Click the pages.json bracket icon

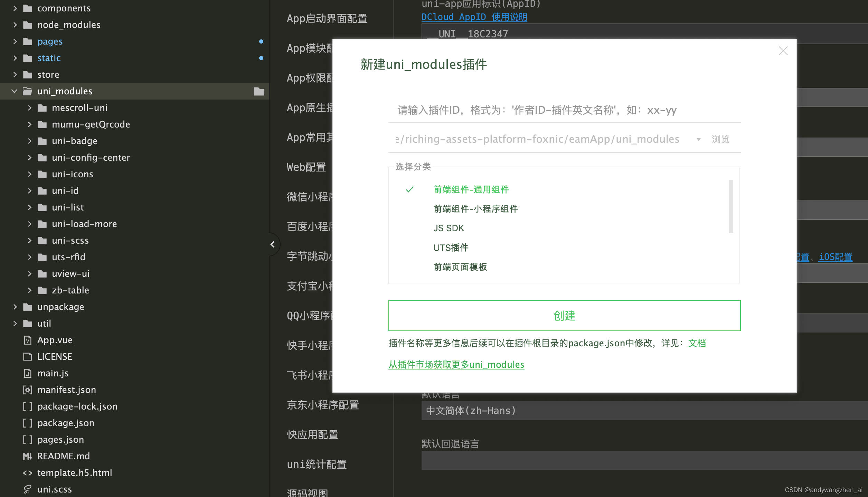point(27,439)
